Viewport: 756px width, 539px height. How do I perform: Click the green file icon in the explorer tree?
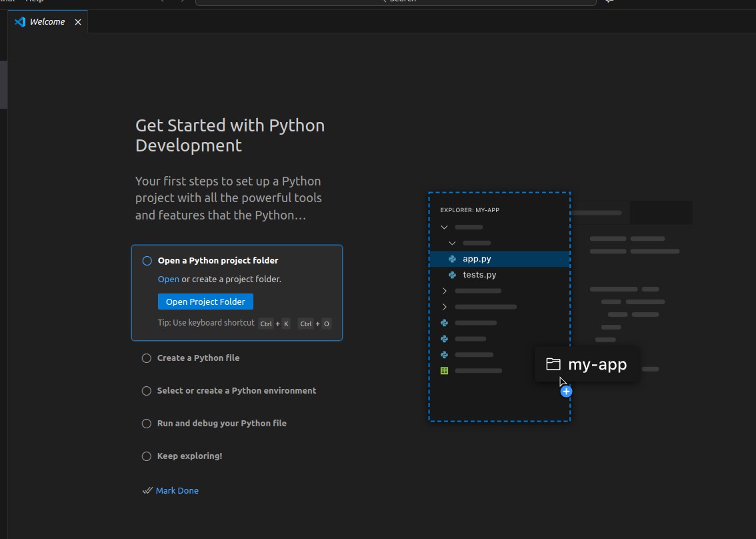444,370
